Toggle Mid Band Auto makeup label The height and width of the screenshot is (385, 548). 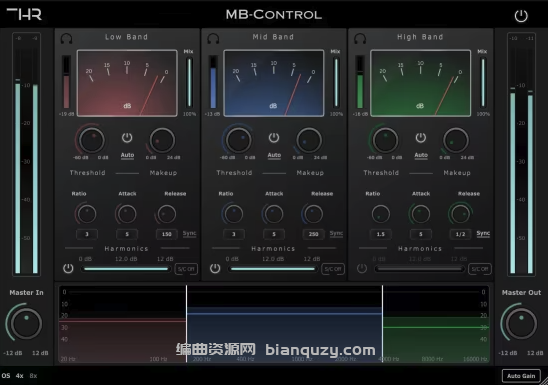274,155
